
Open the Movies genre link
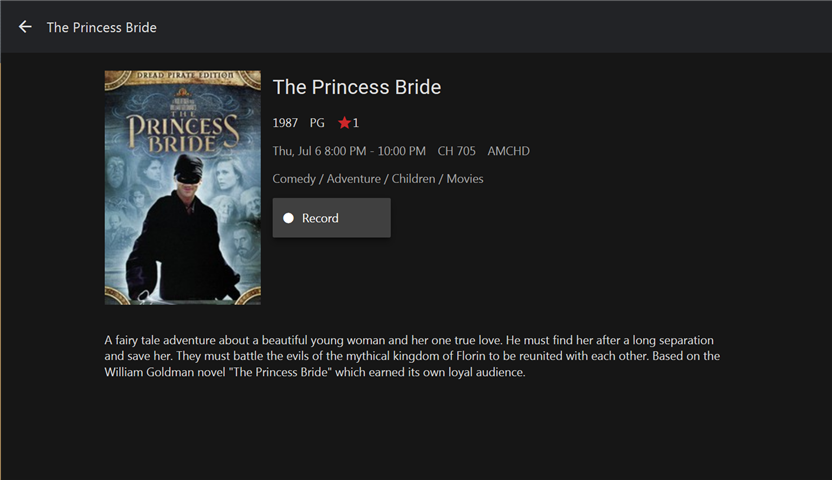point(465,179)
